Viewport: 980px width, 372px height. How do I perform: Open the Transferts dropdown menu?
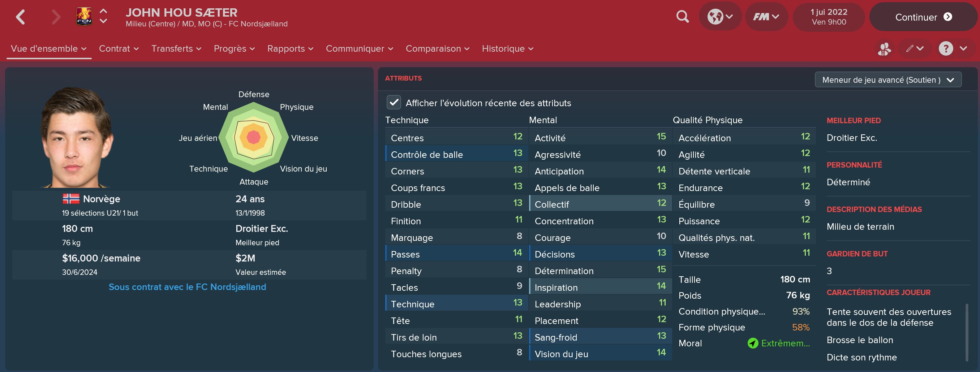coord(176,49)
